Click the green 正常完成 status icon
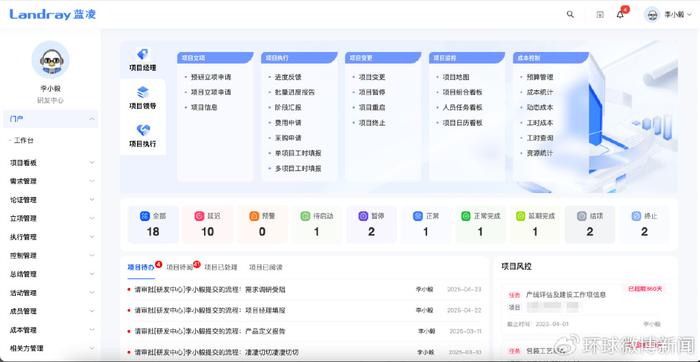Screen dimensions: 700x362 tap(466, 216)
